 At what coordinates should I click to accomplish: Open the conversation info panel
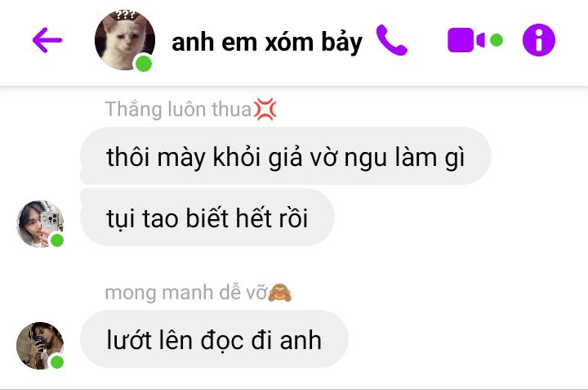pos(539,40)
